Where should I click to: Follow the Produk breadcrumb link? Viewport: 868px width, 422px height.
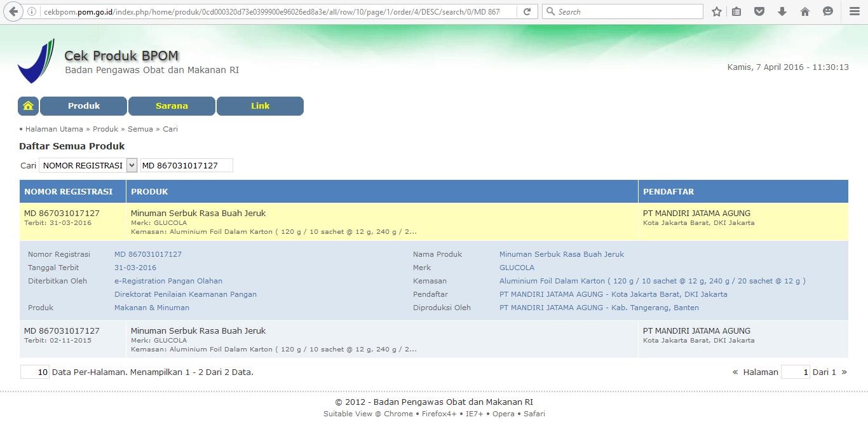(105, 129)
